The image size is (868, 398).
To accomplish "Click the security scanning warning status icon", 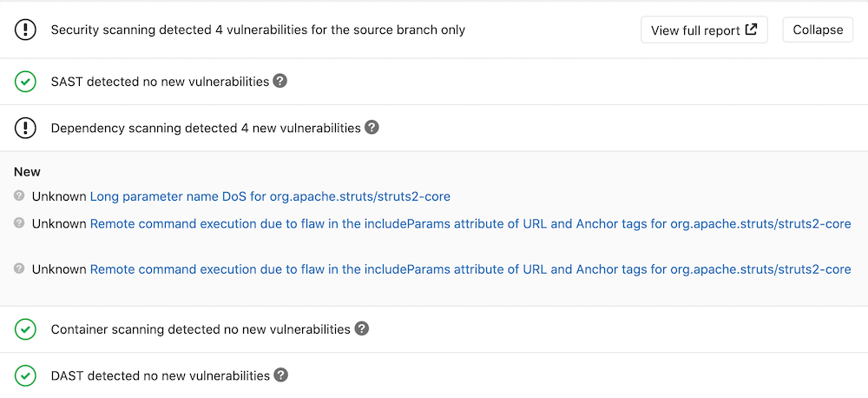I will tap(26, 30).
